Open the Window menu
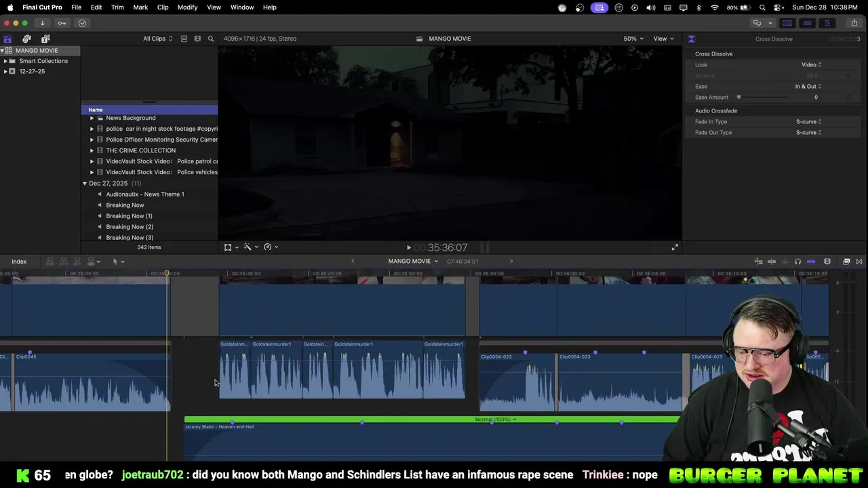 click(x=242, y=7)
